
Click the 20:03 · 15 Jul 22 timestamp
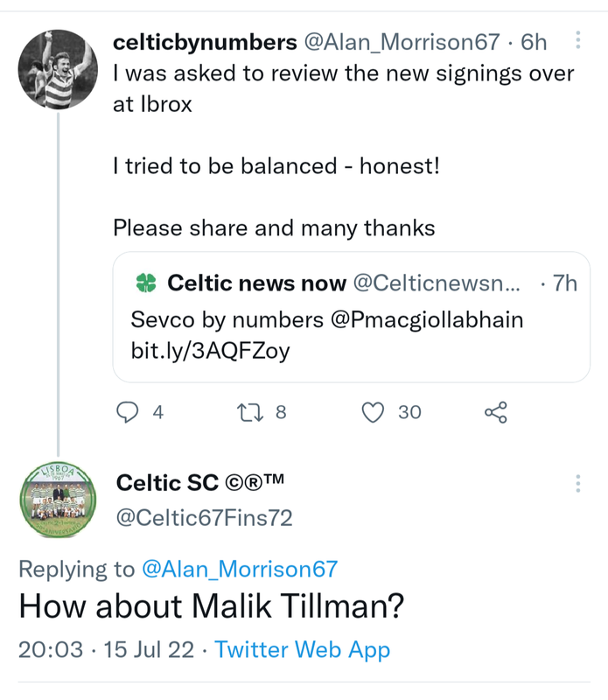tap(108, 650)
